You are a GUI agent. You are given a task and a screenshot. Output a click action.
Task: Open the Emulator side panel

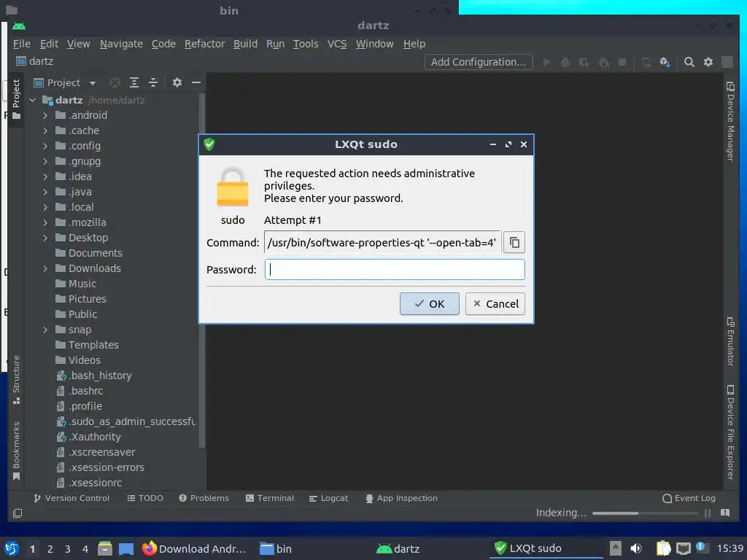tap(730, 341)
